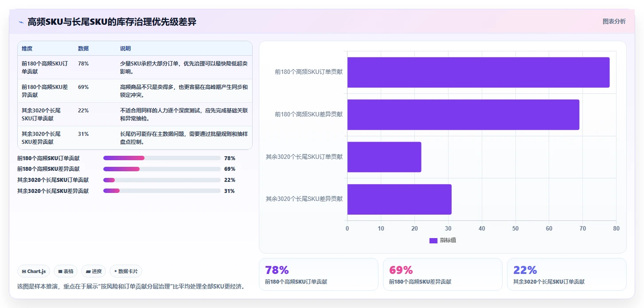644x308 pixels.
Task: Click table cell 78% in data column
Action: click(83, 64)
